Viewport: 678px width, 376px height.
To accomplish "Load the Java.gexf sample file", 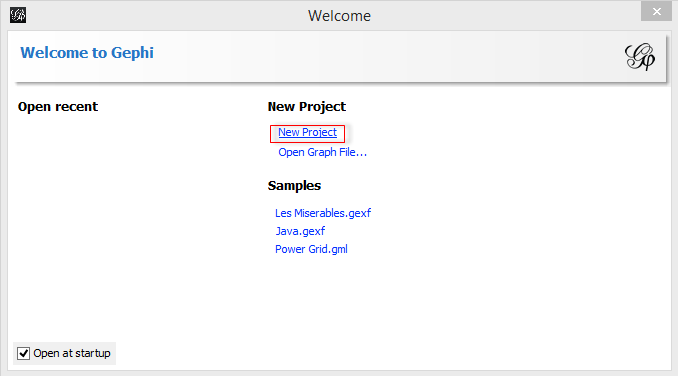I will click(300, 231).
